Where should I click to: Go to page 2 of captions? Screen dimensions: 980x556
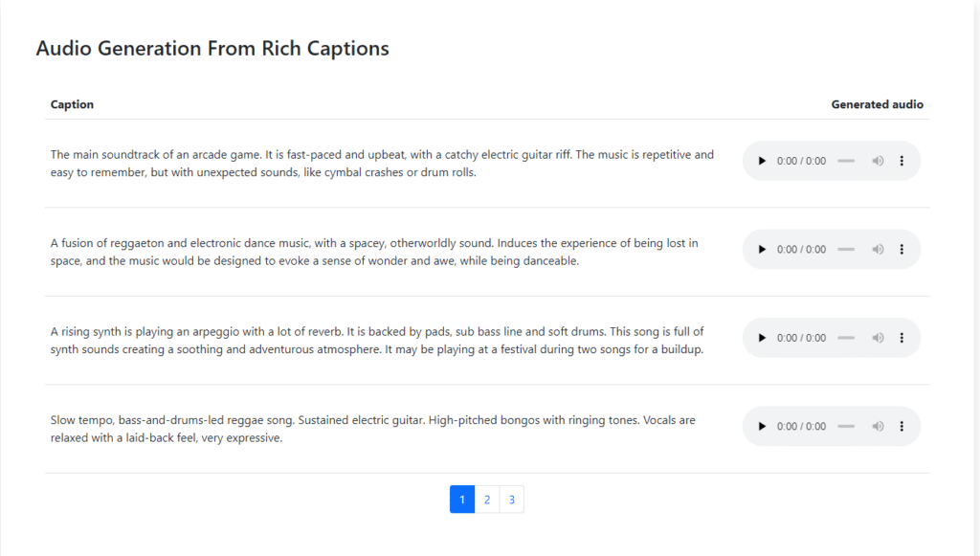click(x=487, y=500)
